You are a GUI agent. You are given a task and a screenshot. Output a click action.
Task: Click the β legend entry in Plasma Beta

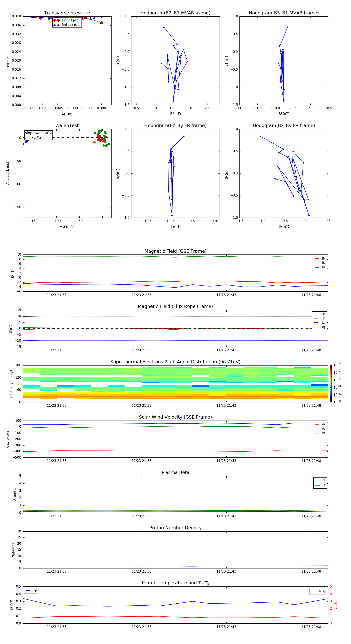tap(320, 485)
